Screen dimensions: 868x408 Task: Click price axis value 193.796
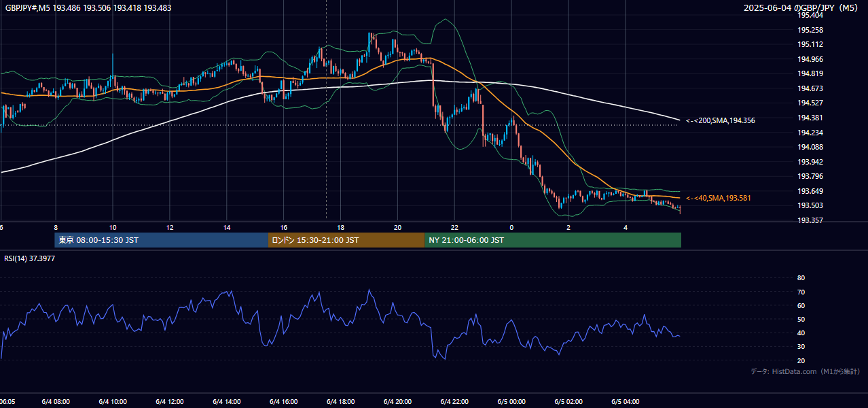click(810, 176)
